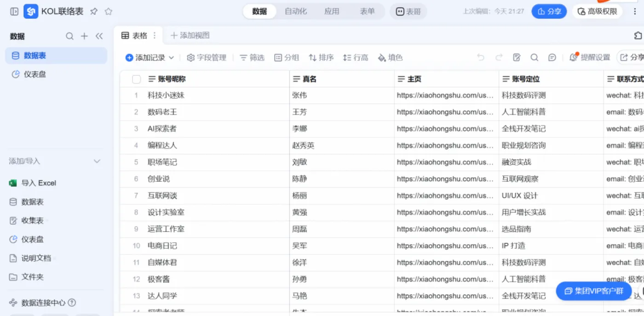This screenshot has height=316, width=644.
Task: Open 高级权限 settings
Action: coord(597,11)
